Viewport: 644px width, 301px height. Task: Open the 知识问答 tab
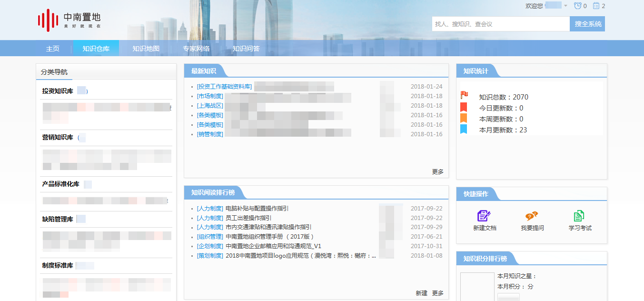click(246, 49)
